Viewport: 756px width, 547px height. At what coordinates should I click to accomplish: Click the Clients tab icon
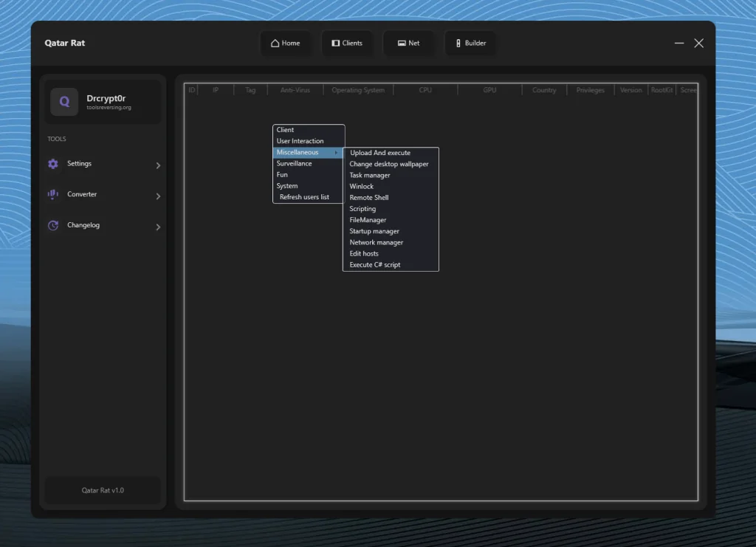pyautogui.click(x=336, y=43)
